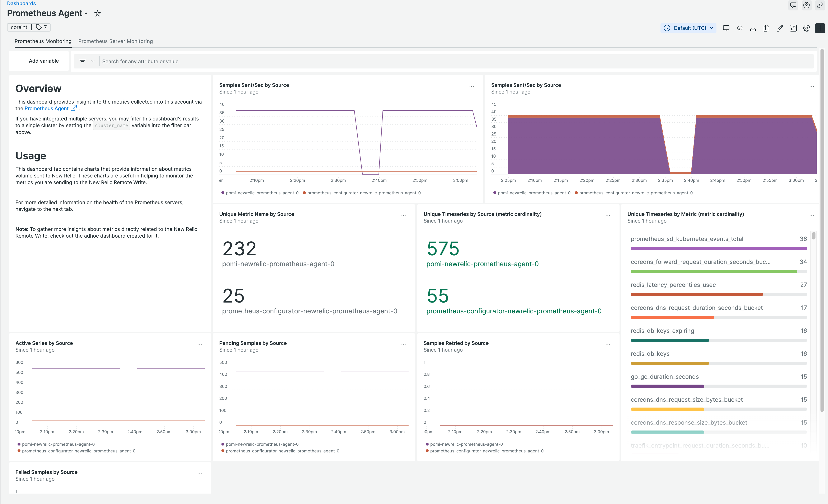Screen dimensions: 828x504
Task: Click the 55 unique timeseries value
Action: pos(438,296)
